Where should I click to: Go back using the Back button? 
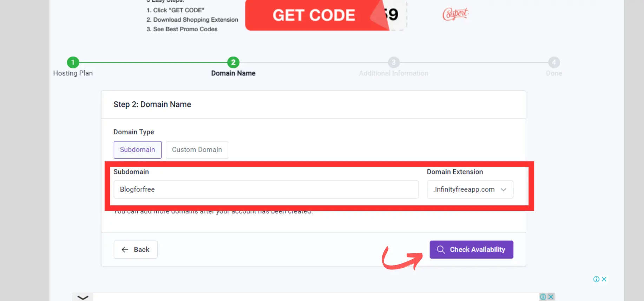pos(136,249)
